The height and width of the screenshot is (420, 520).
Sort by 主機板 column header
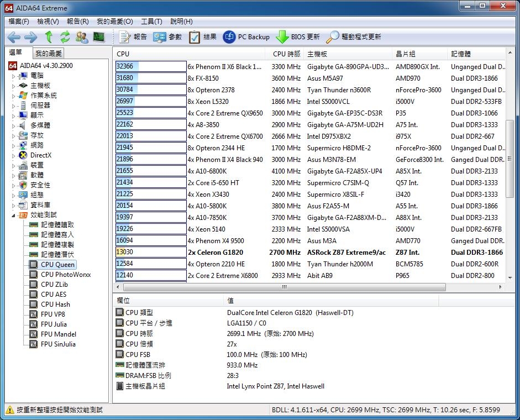coord(348,54)
